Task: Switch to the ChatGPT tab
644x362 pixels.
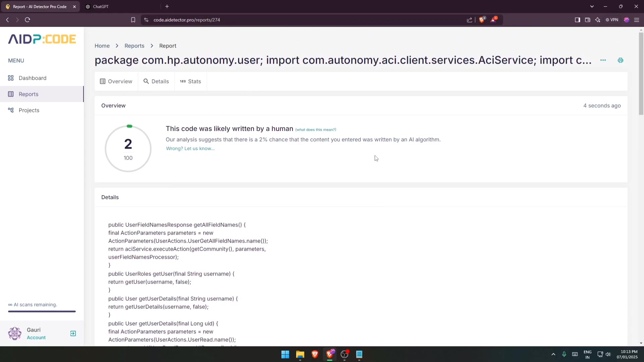Action: (x=121, y=7)
